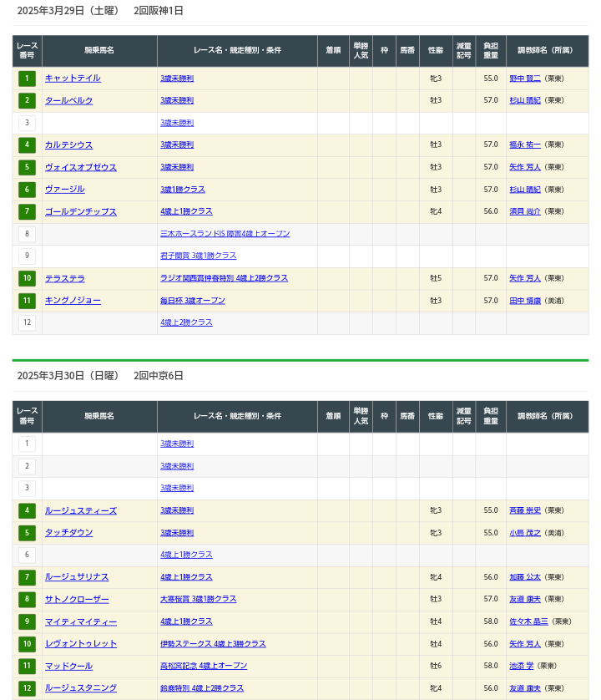Click white race number 8 box in Hanshin table
601x700 pixels.
[x=28, y=234]
